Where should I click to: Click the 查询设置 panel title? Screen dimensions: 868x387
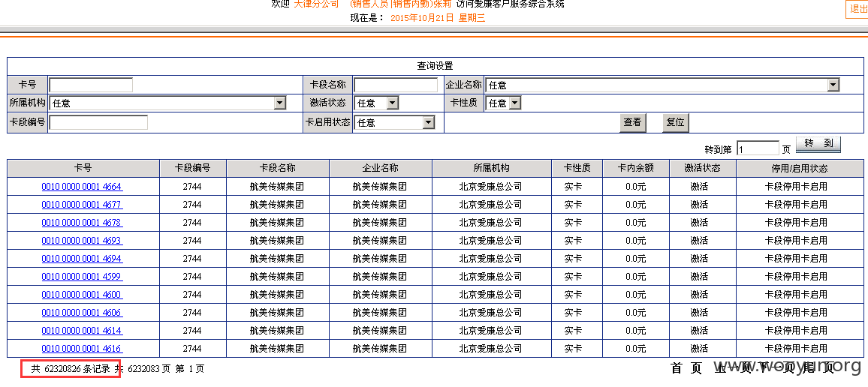435,66
